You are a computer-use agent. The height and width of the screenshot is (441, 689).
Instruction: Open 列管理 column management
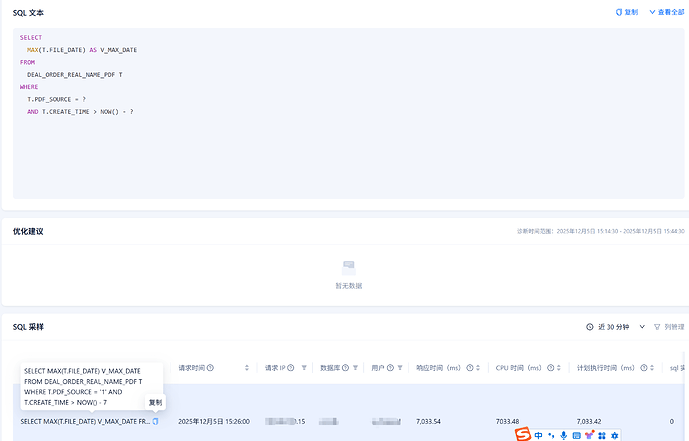[670, 327]
